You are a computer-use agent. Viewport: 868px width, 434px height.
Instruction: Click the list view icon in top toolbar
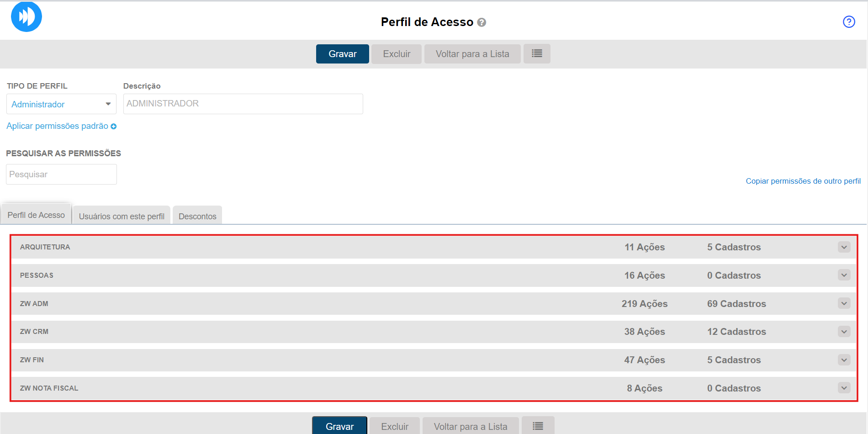click(537, 54)
